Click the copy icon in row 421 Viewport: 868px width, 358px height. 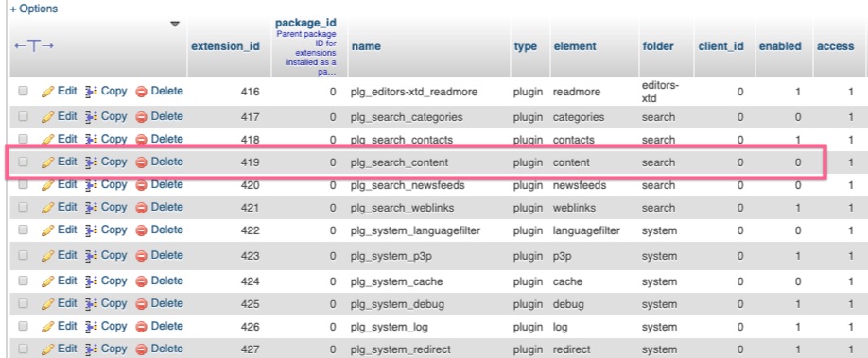(x=91, y=208)
